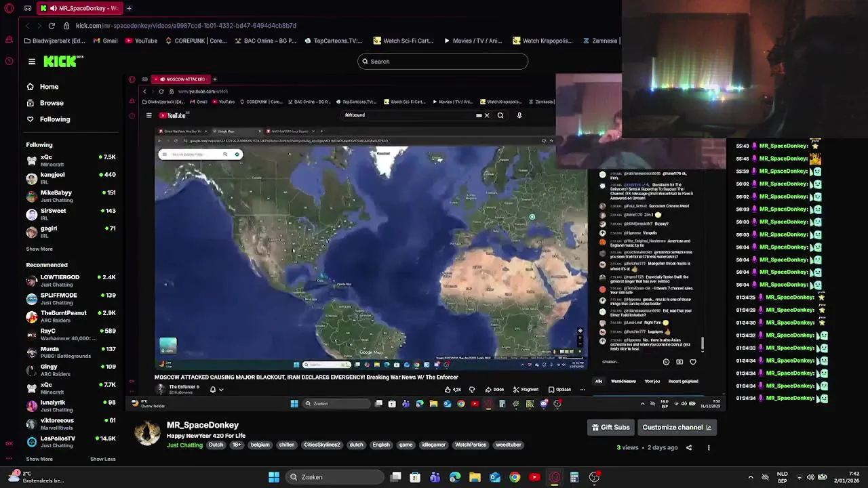Open MikeBabyy's channel in Following

tap(71, 196)
